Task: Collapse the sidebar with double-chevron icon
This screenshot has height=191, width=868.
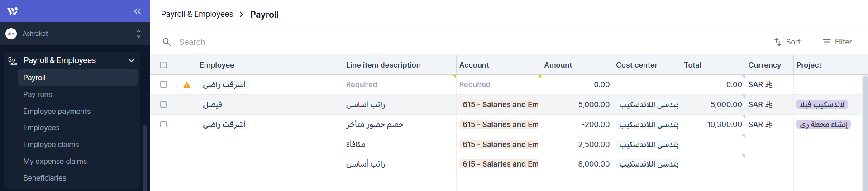Action: click(138, 11)
